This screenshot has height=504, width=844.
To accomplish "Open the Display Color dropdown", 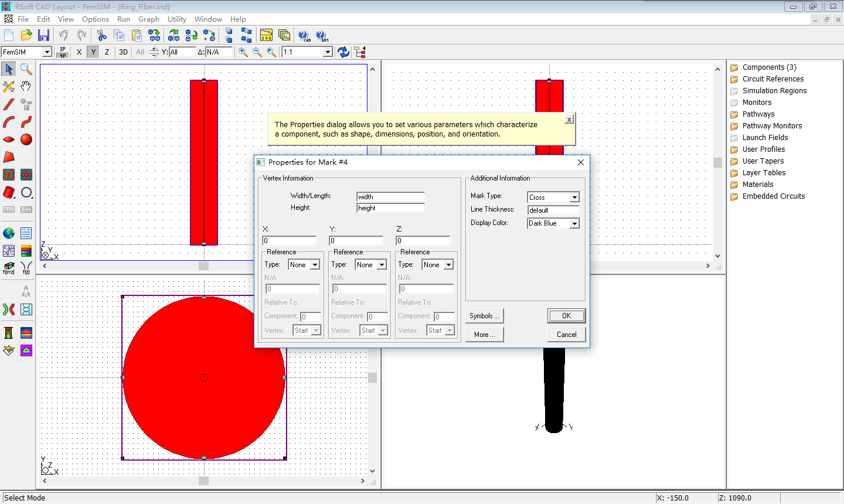I will point(574,223).
